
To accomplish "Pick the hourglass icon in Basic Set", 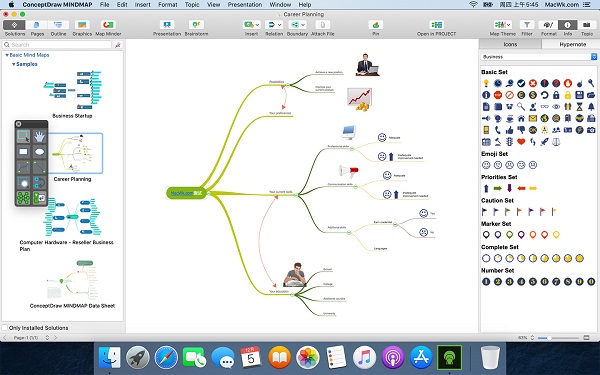I will pyautogui.click(x=579, y=107).
